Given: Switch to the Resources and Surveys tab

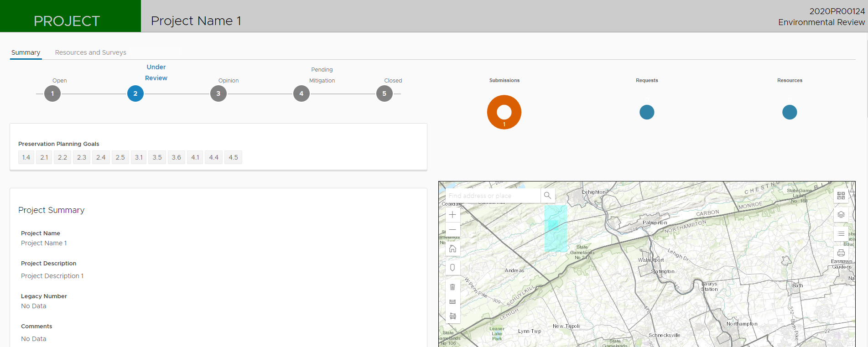Looking at the screenshot, I should click(x=90, y=52).
